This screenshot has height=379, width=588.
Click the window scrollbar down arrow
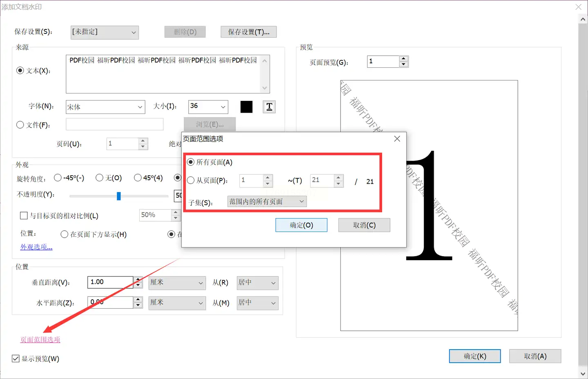click(x=583, y=374)
